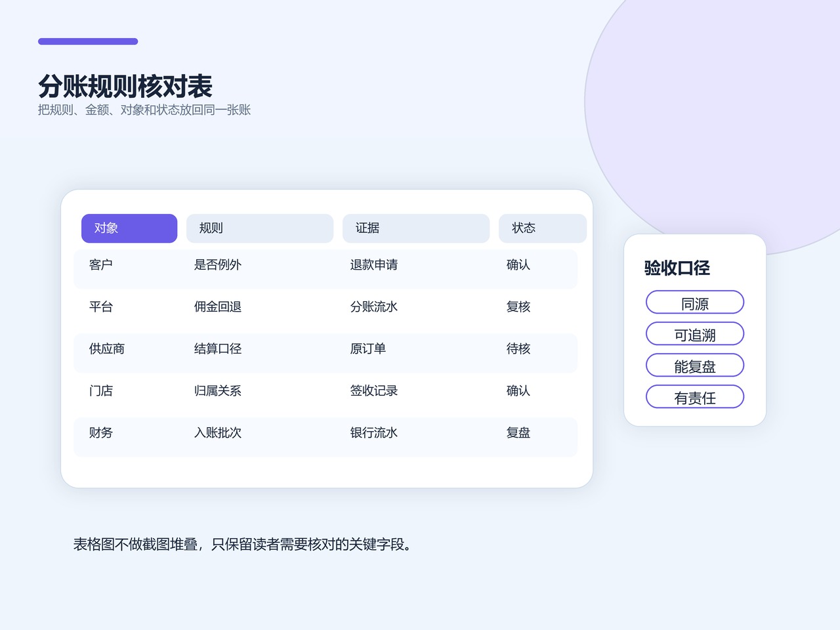This screenshot has height=630, width=840.
Task: Click the 待核 status cell
Action: click(x=518, y=348)
